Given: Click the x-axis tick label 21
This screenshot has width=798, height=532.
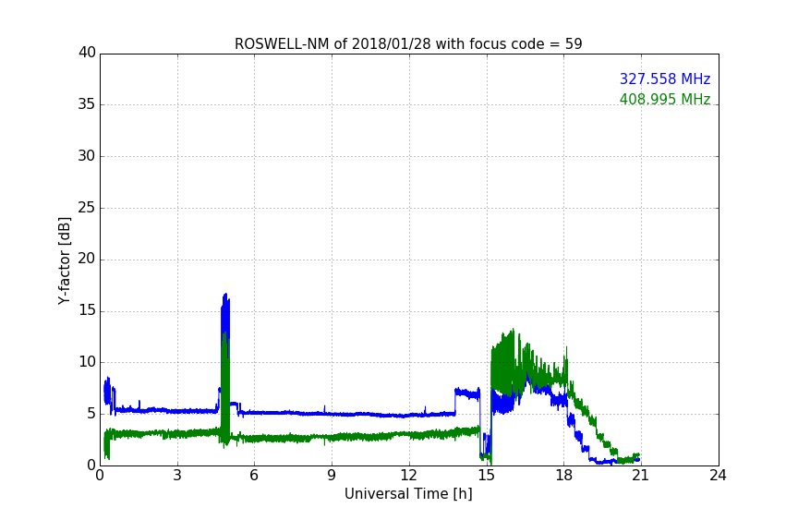Looking at the screenshot, I should coord(641,476).
